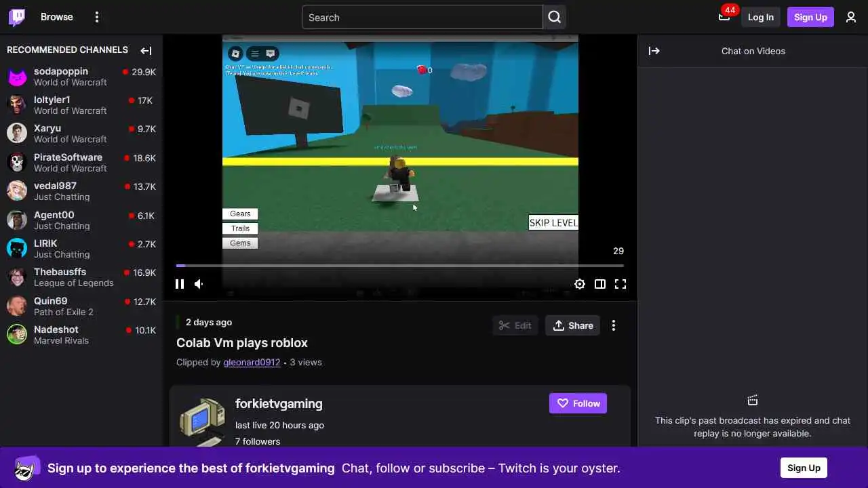This screenshot has width=868, height=488.
Task: Click loltyler1's avatar icon
Action: (x=17, y=105)
